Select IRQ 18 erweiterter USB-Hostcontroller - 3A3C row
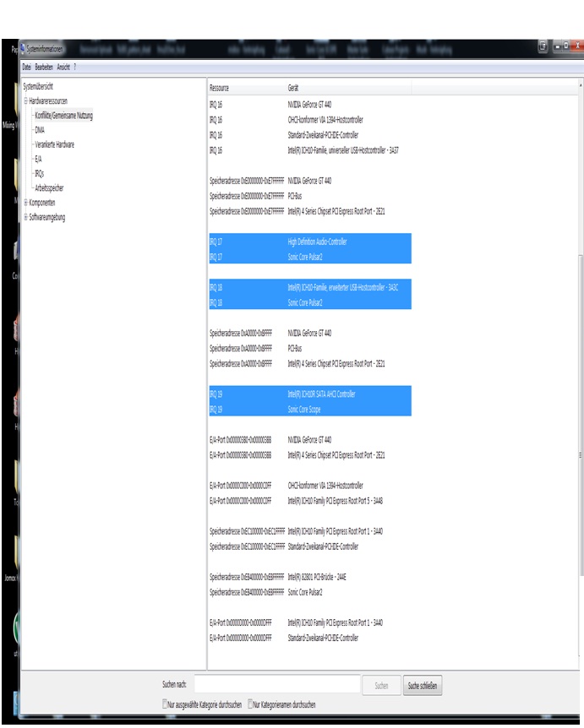Image resolution: width=584 pixels, height=728 pixels. pyautogui.click(x=310, y=287)
